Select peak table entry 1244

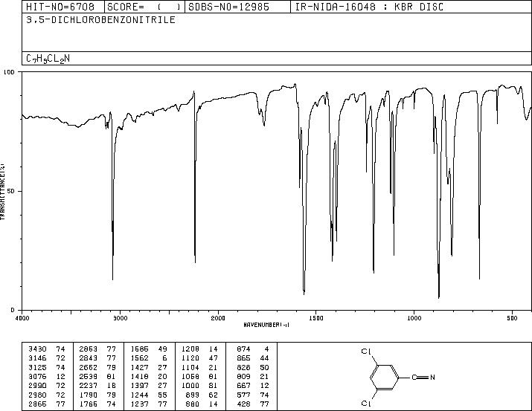click(149, 395)
